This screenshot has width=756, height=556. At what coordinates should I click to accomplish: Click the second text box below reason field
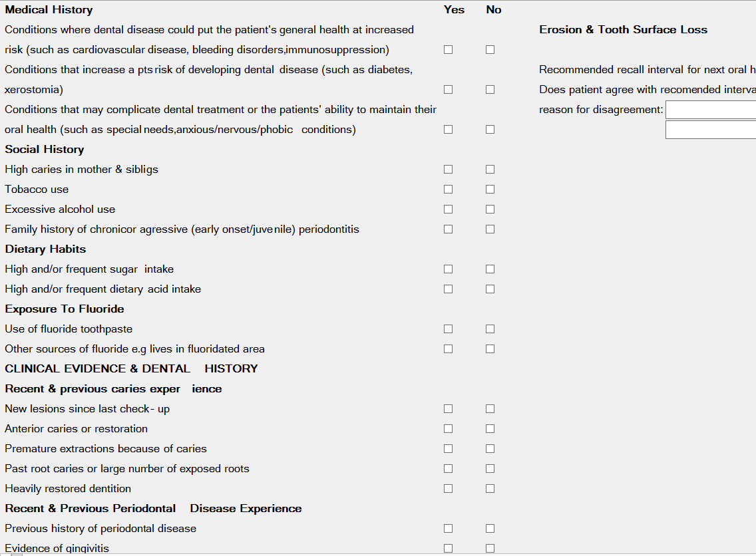click(710, 130)
